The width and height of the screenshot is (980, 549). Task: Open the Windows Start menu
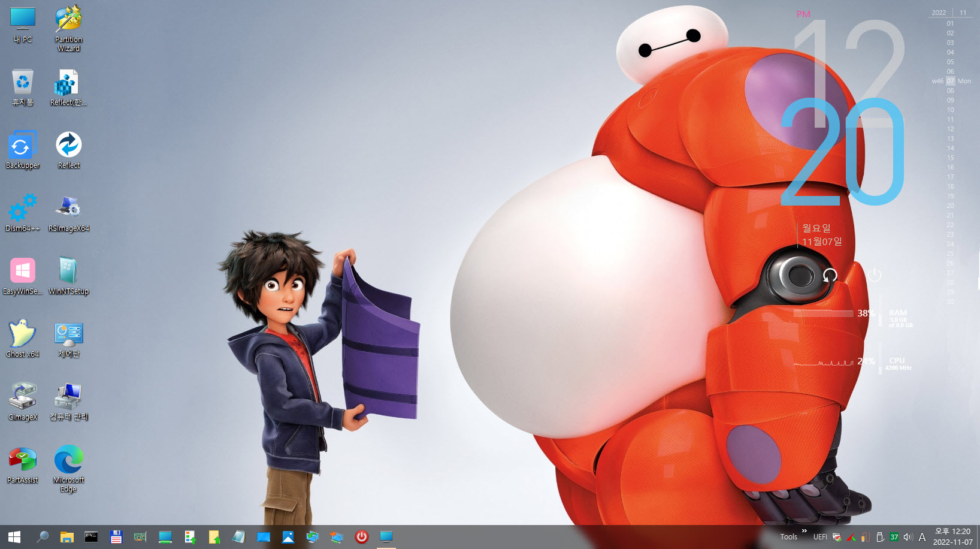click(x=14, y=537)
